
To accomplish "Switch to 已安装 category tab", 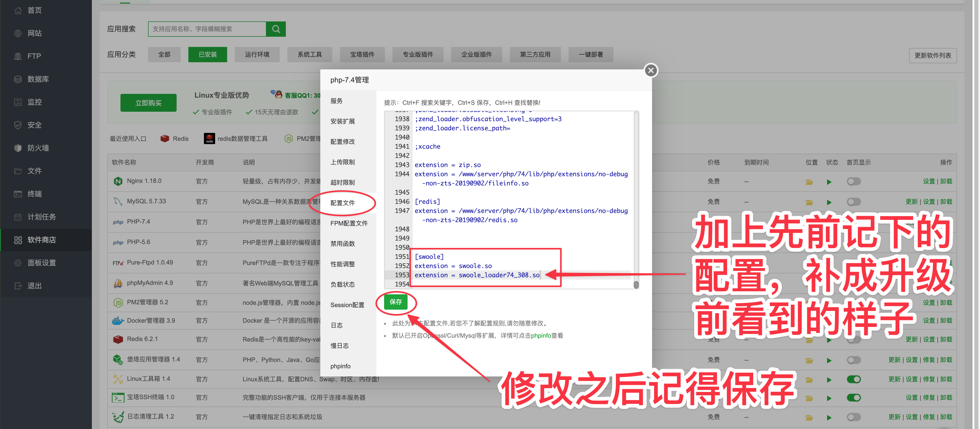I will click(x=208, y=54).
